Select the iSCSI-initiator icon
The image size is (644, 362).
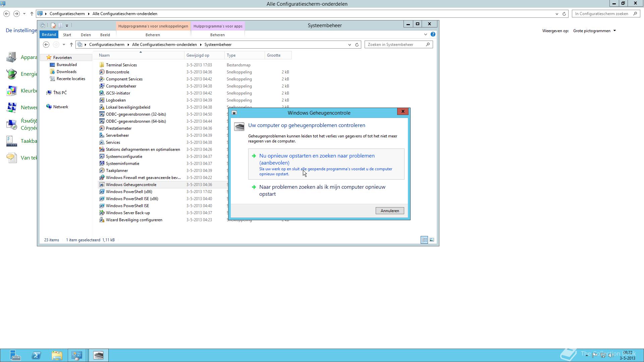click(102, 93)
